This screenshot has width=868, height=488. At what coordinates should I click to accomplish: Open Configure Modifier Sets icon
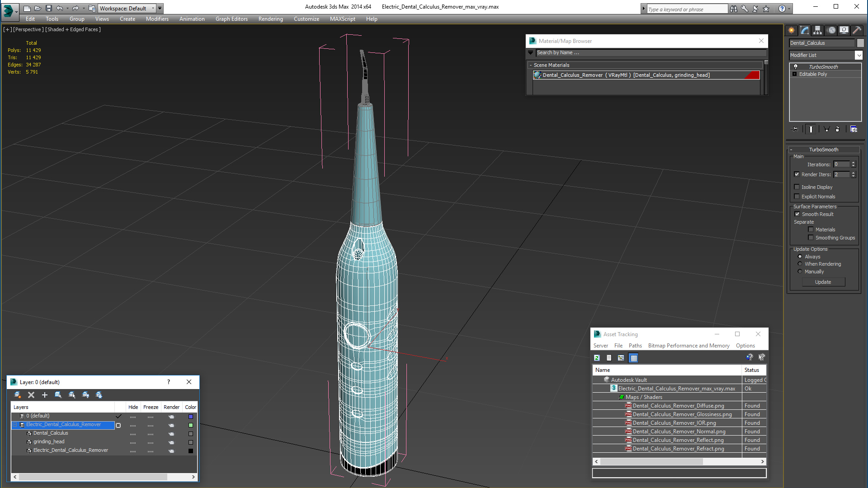[854, 129]
